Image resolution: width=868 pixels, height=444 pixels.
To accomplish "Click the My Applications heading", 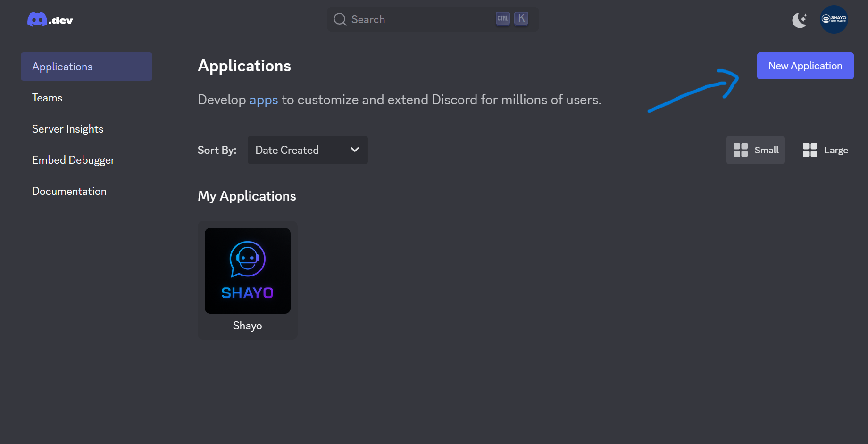I will (247, 196).
